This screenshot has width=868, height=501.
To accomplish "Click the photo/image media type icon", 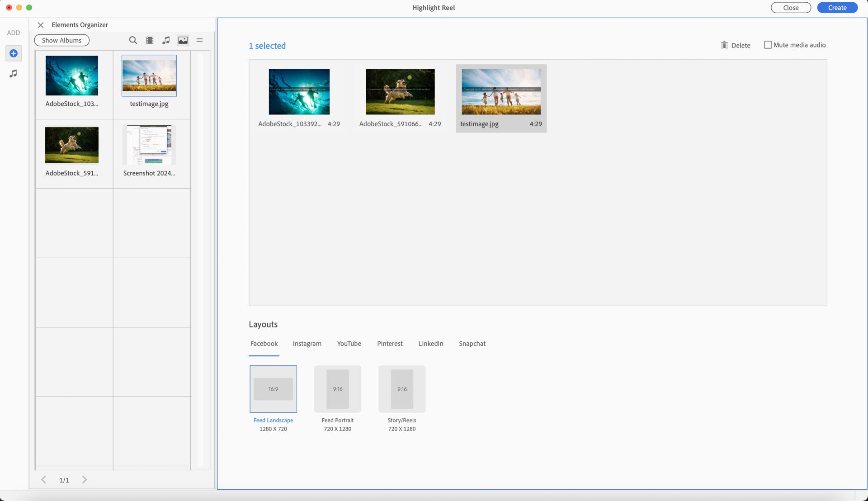I will point(183,40).
